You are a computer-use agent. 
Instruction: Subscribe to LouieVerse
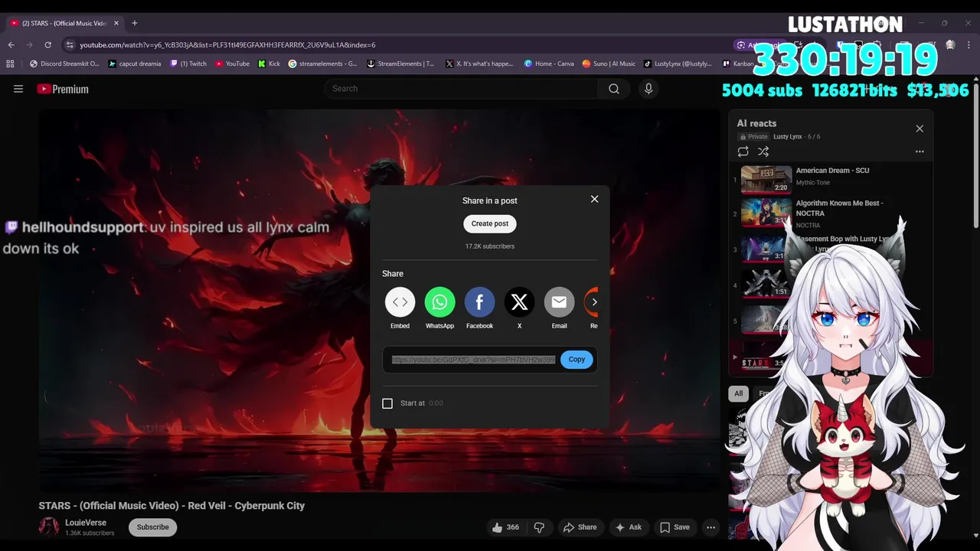pyautogui.click(x=152, y=527)
